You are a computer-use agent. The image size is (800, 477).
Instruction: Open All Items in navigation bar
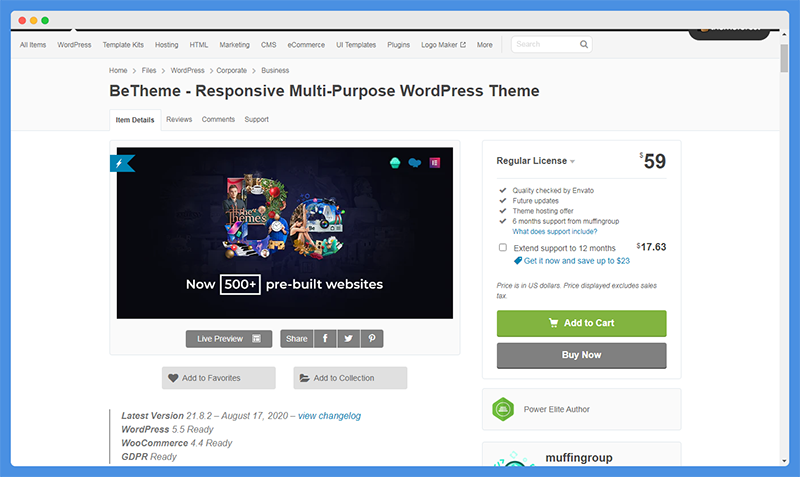coord(33,45)
